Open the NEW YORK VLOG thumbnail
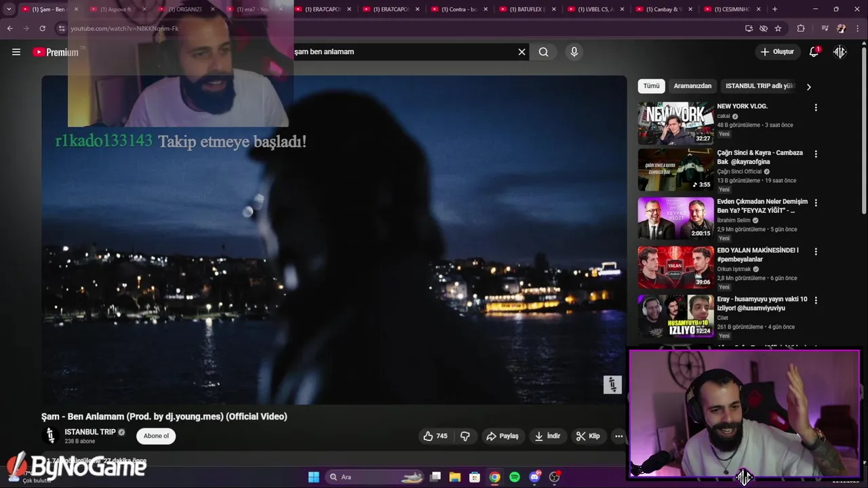This screenshot has height=488, width=868. [x=675, y=123]
